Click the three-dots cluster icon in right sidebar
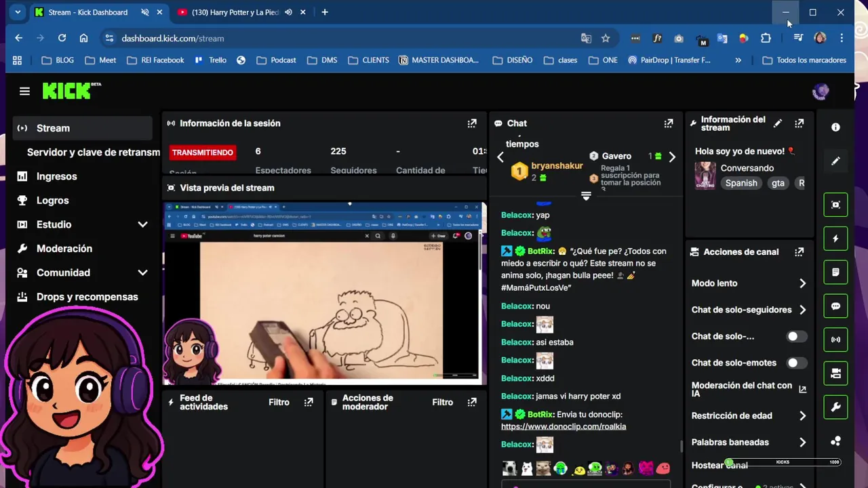This screenshot has height=488, width=868. tap(835, 441)
